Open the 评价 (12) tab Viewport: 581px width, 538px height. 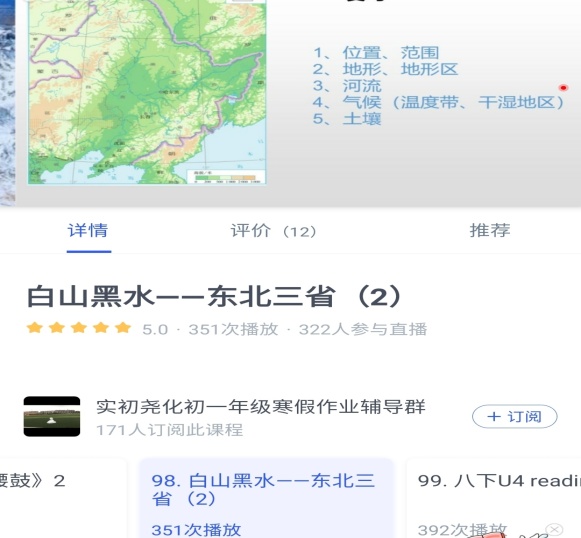click(x=273, y=231)
